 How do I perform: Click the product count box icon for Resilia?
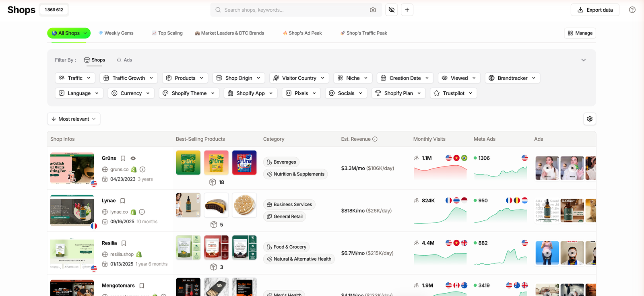pyautogui.click(x=214, y=267)
